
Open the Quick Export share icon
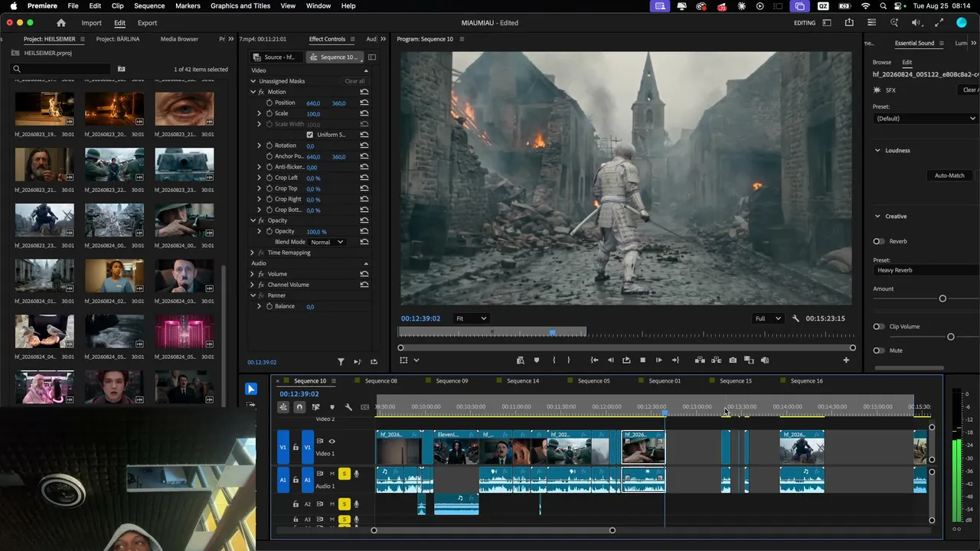click(x=849, y=23)
